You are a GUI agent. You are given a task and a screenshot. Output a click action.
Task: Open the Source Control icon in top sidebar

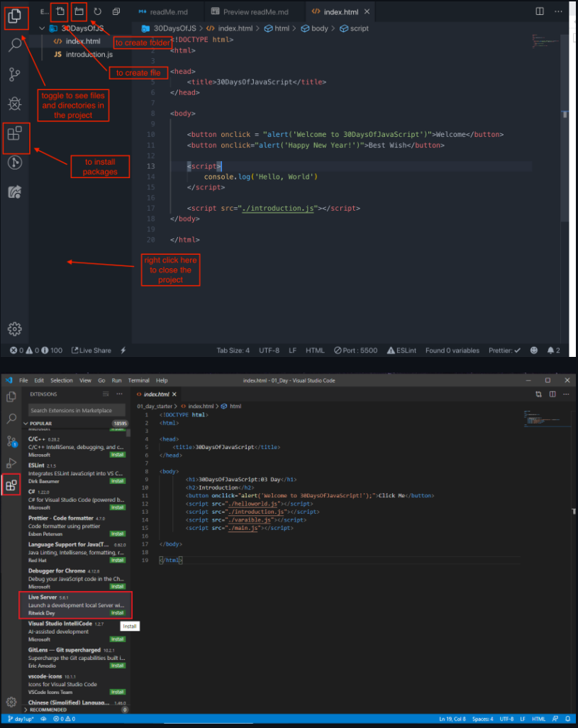point(15,75)
